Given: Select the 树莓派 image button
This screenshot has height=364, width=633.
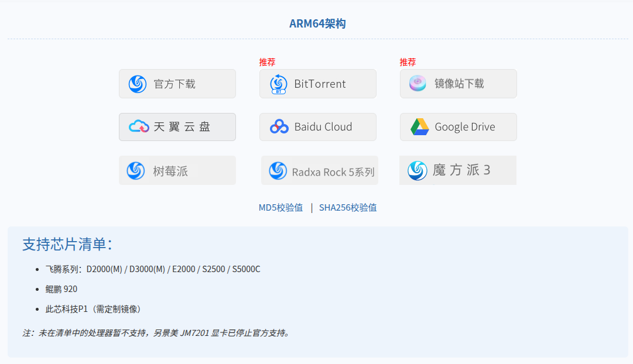Looking at the screenshot, I should (x=177, y=170).
